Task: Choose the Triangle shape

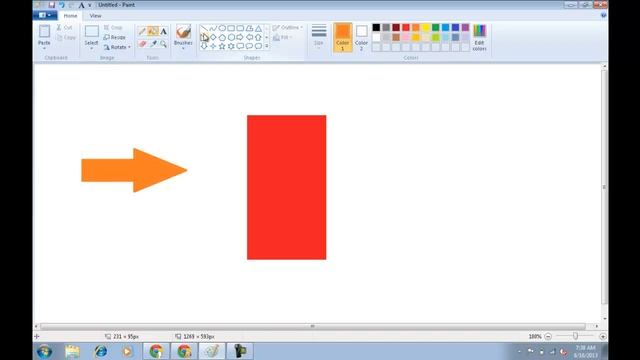Action: (x=258, y=28)
